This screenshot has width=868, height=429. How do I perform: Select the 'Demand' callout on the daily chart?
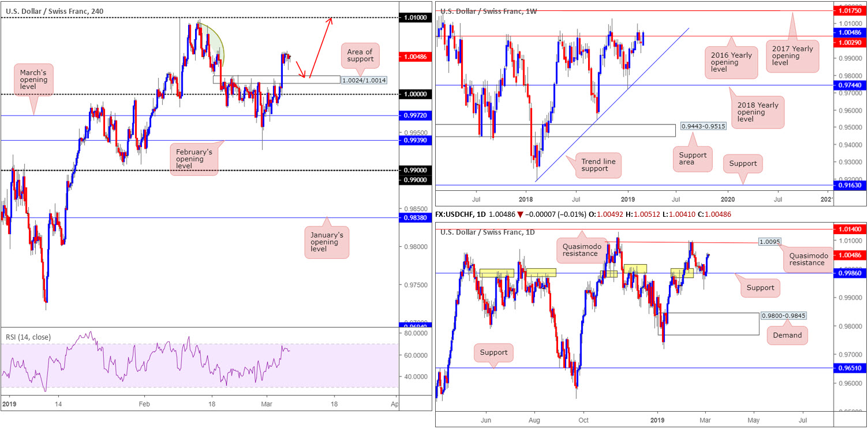pos(787,334)
